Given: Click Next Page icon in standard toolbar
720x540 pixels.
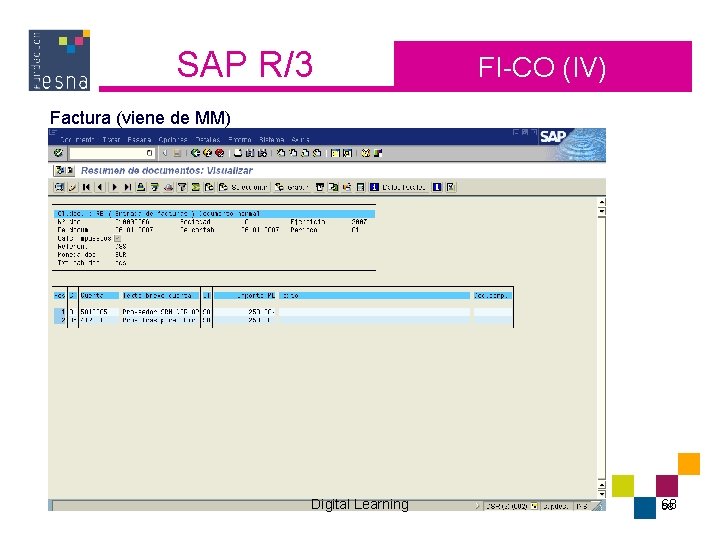Looking at the screenshot, I should coord(304,153).
